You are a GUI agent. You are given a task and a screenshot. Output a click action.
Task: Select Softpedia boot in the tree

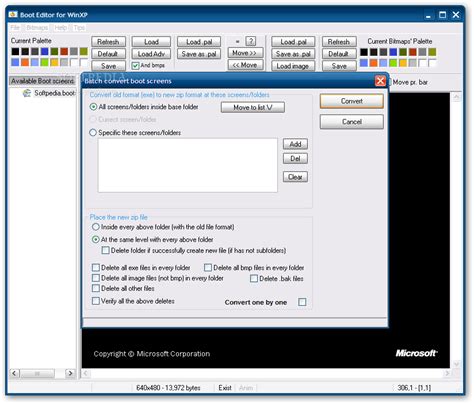point(55,93)
